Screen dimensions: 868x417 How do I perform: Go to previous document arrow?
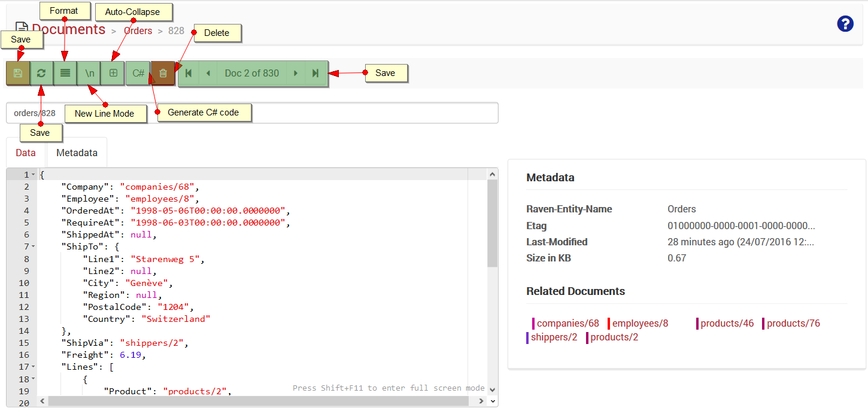pos(208,73)
